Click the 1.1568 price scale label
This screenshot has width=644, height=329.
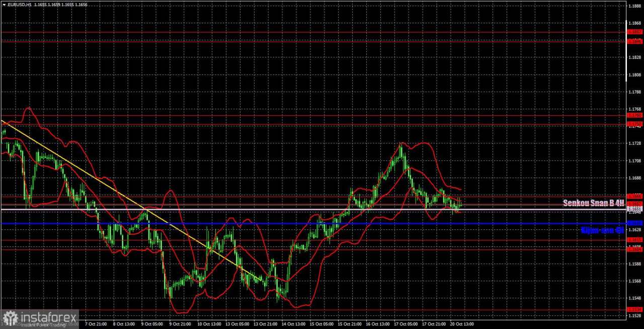(x=634, y=281)
